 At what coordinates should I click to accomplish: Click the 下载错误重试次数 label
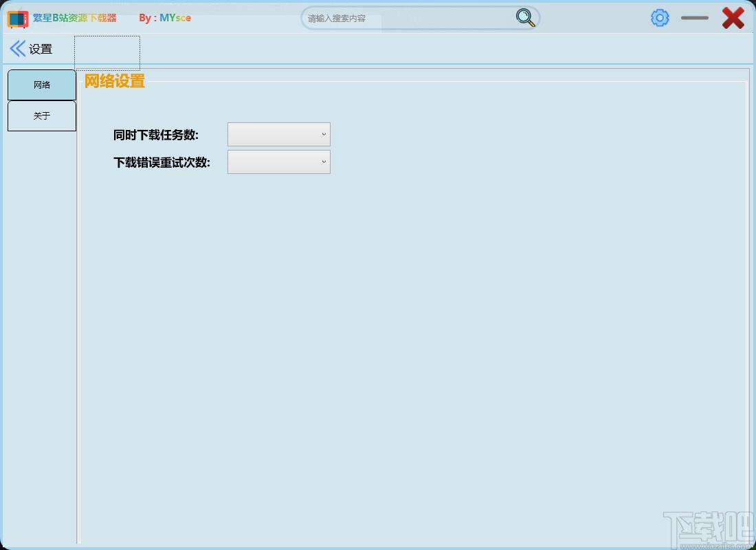(x=162, y=162)
